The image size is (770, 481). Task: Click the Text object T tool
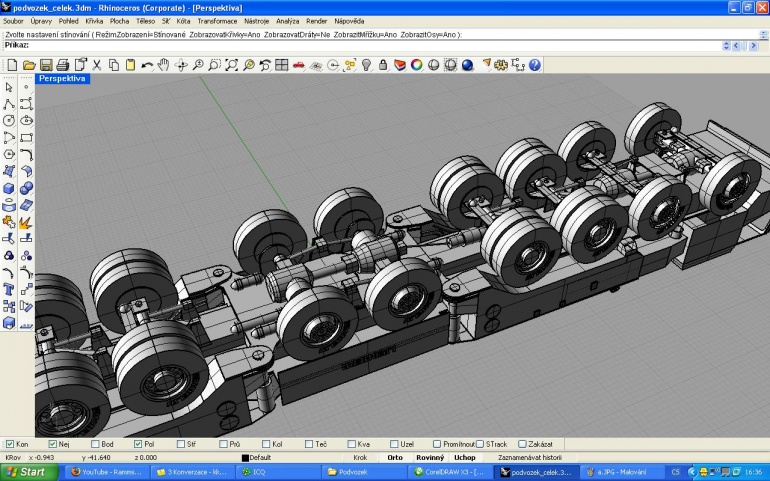pyautogui.click(x=9, y=290)
